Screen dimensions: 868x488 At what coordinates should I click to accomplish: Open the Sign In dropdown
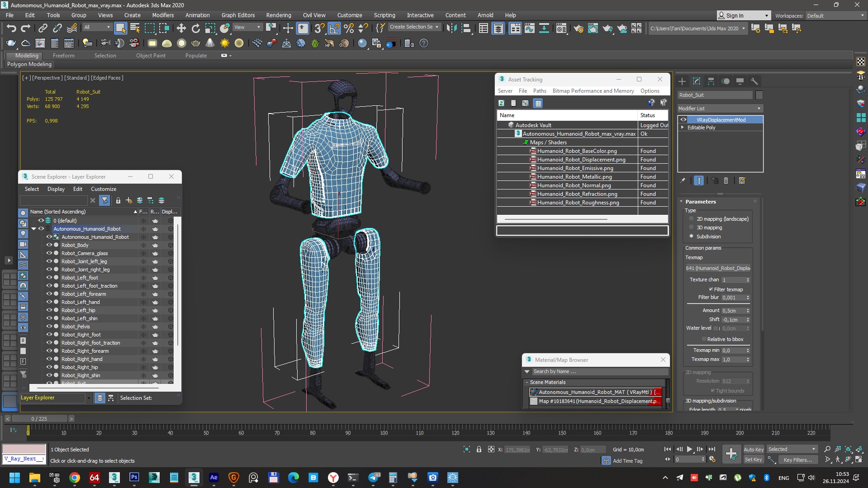click(743, 15)
